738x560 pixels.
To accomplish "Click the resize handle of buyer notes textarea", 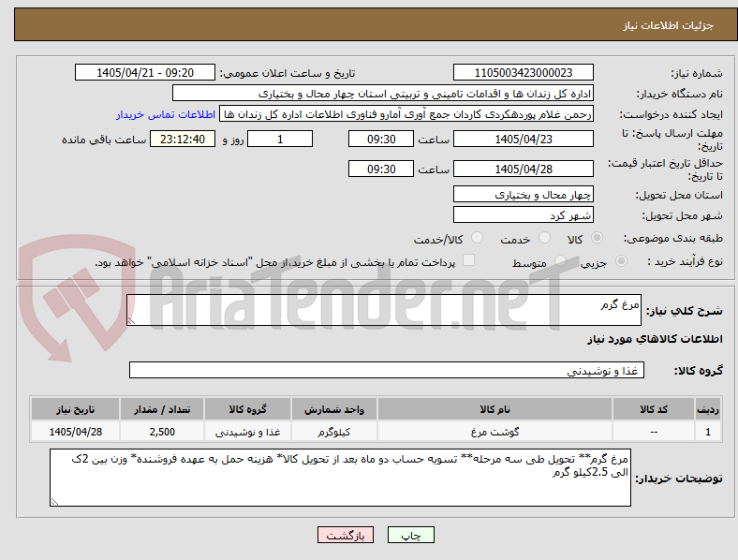I will coord(54,502).
